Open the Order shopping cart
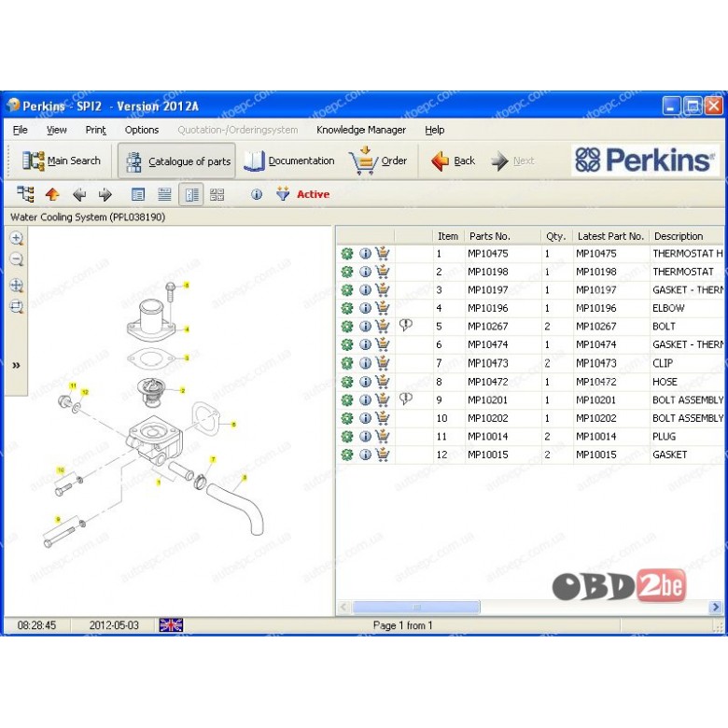Screen dimensions: 728x728 (378, 161)
